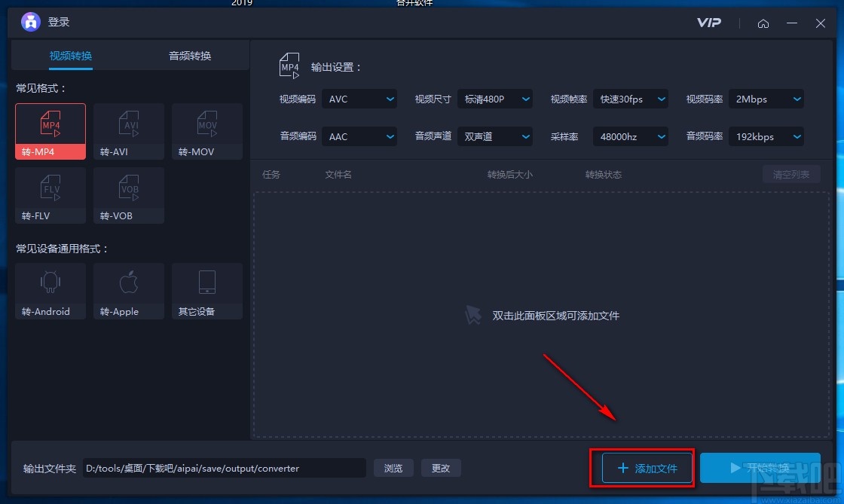Open the 音频码率 192kbps dropdown
Screen dimensions: 844x504
pos(766,136)
